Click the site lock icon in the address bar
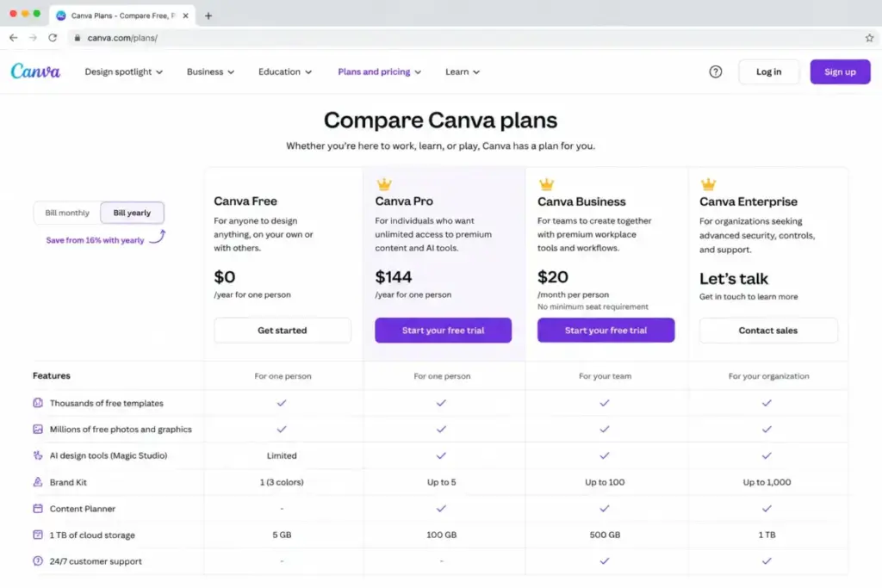The height and width of the screenshot is (588, 882). pos(77,38)
